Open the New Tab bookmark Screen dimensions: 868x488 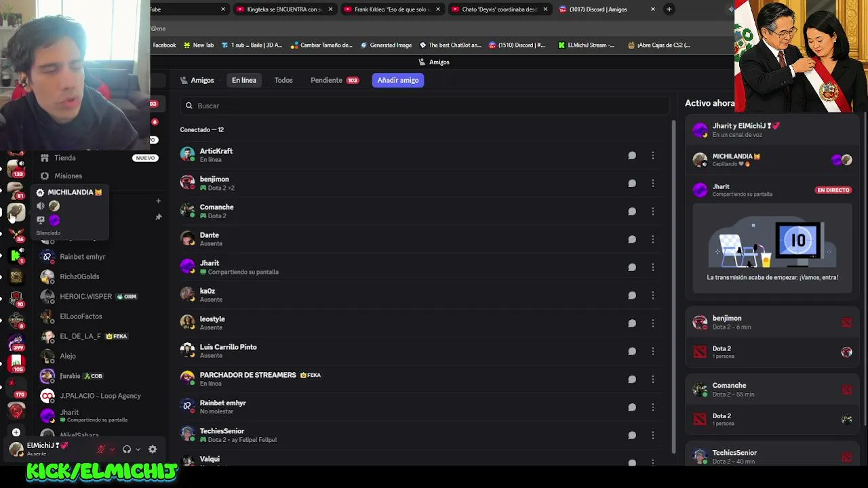198,45
